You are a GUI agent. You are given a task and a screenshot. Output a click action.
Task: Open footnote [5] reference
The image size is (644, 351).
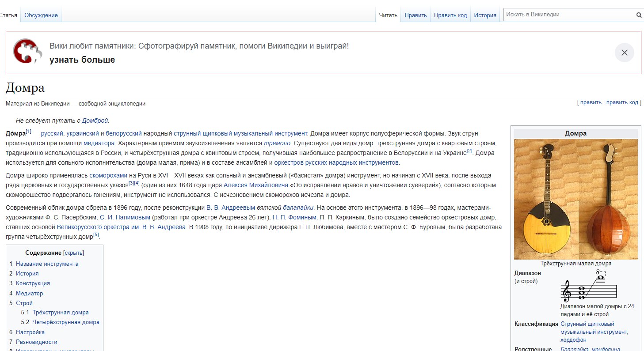tap(96, 235)
